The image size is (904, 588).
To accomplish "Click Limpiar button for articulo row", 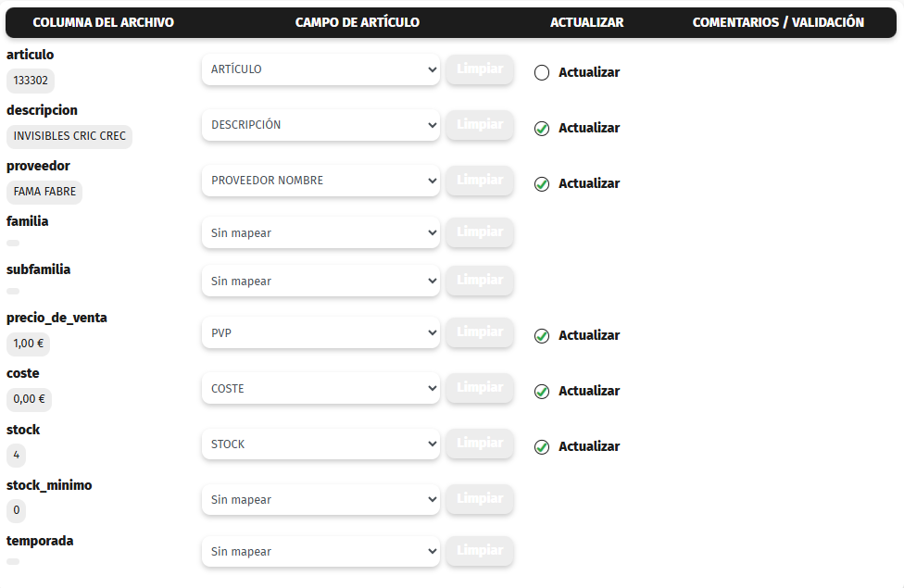I will point(480,69).
